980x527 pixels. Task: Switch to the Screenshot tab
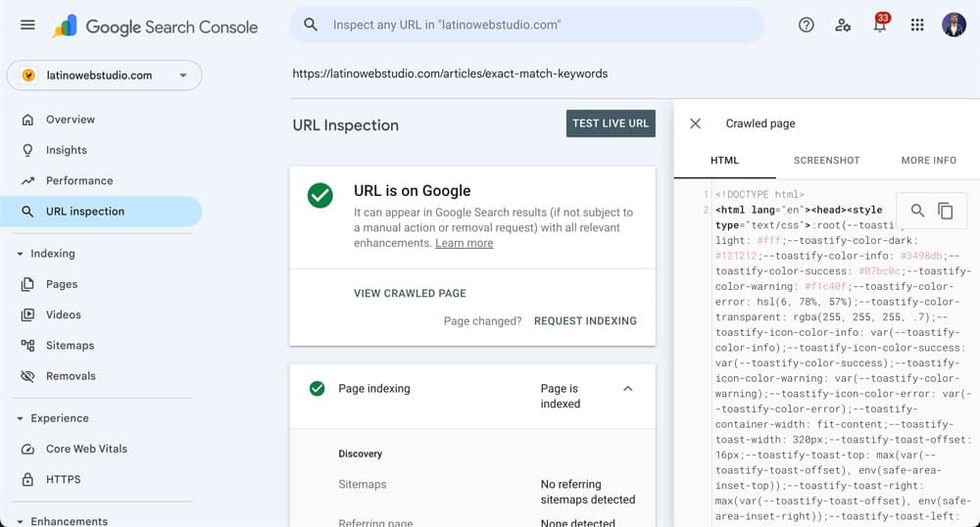[826, 160]
